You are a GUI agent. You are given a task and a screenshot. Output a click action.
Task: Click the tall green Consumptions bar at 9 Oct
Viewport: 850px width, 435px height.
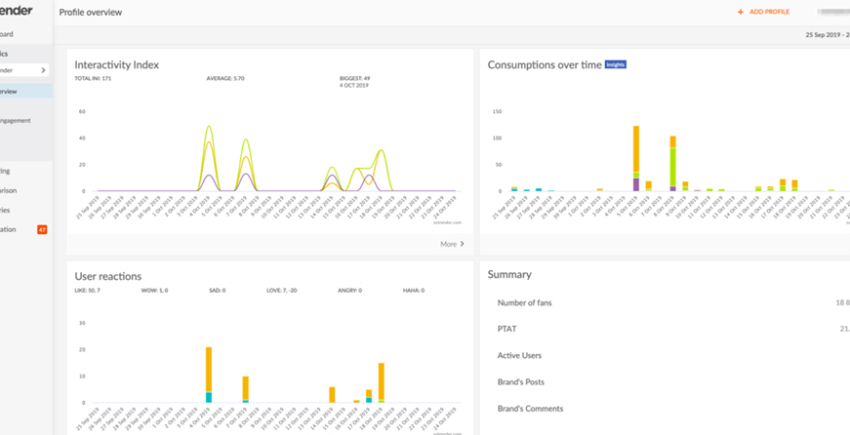(x=673, y=167)
